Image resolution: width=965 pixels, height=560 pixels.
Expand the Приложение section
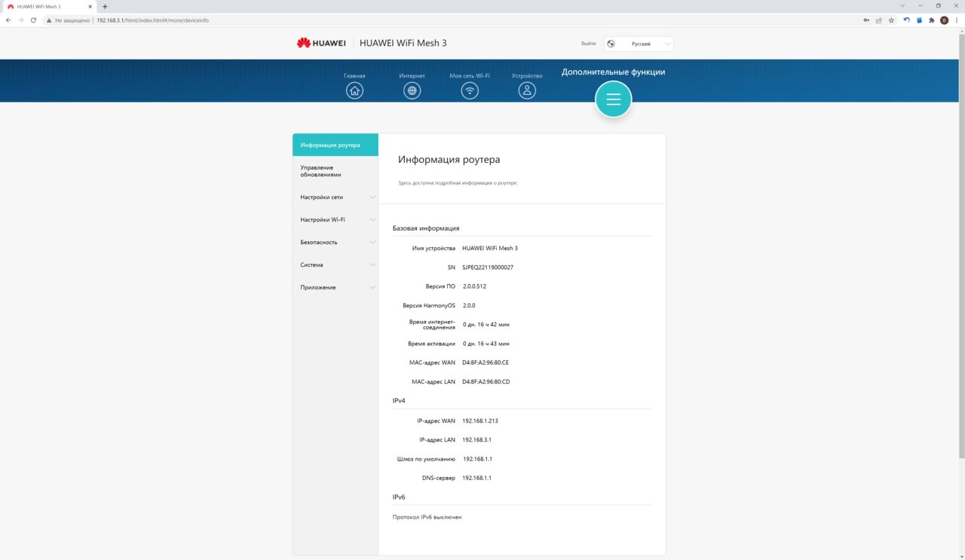pyautogui.click(x=335, y=288)
